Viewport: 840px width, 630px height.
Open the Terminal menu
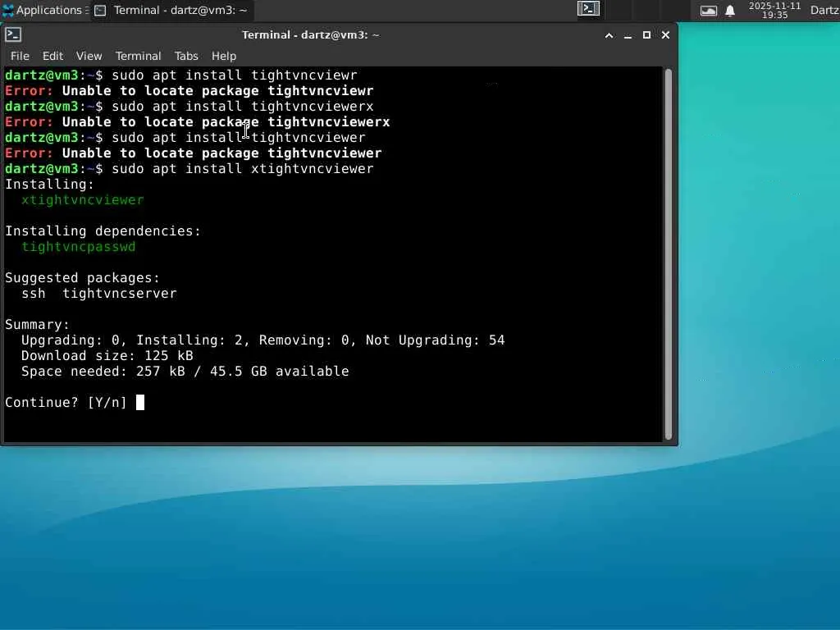138,56
